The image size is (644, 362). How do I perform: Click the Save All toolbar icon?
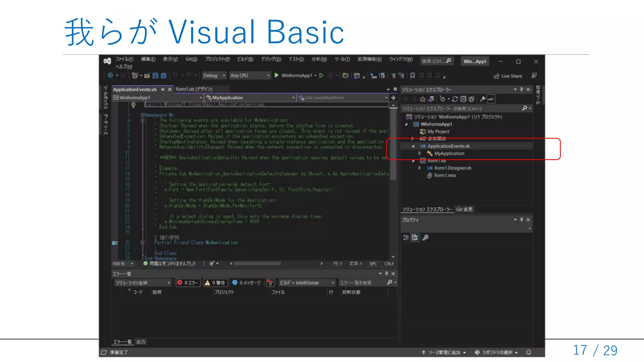coord(164,75)
